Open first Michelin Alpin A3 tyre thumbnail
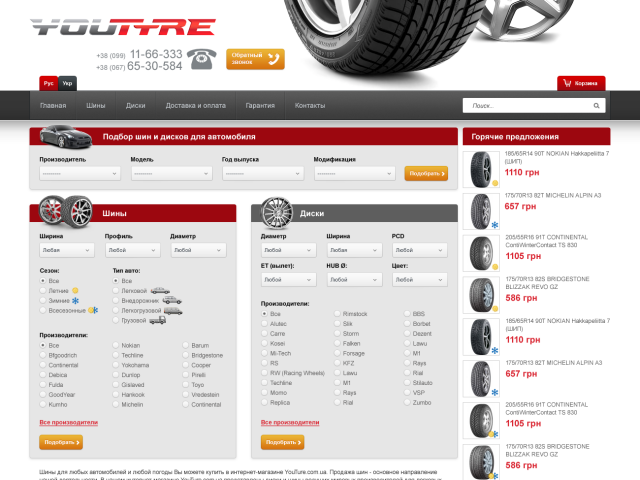The width and height of the screenshot is (640, 480). point(481,211)
